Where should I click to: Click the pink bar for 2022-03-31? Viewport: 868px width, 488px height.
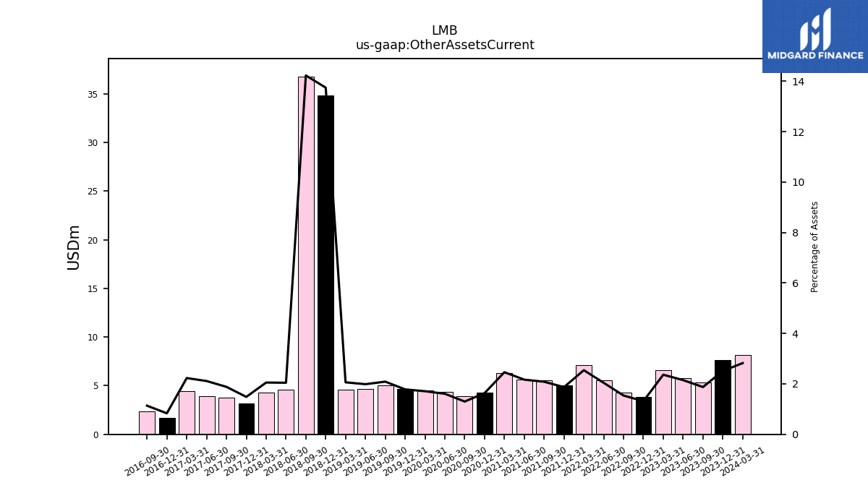pos(584,400)
